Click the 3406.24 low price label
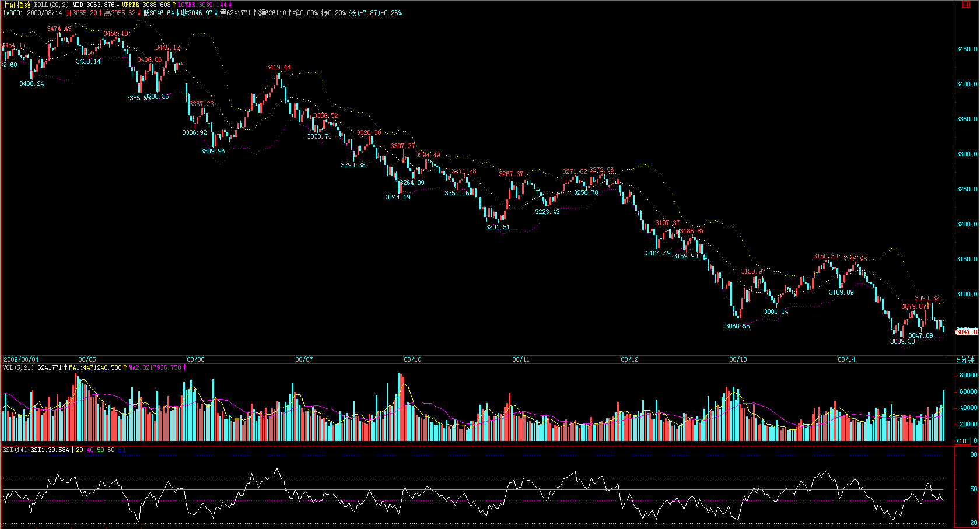 (32, 83)
